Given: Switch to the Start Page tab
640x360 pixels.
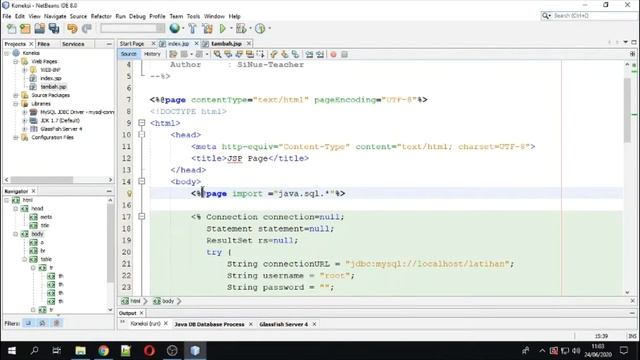Looking at the screenshot, I should click(x=132, y=44).
